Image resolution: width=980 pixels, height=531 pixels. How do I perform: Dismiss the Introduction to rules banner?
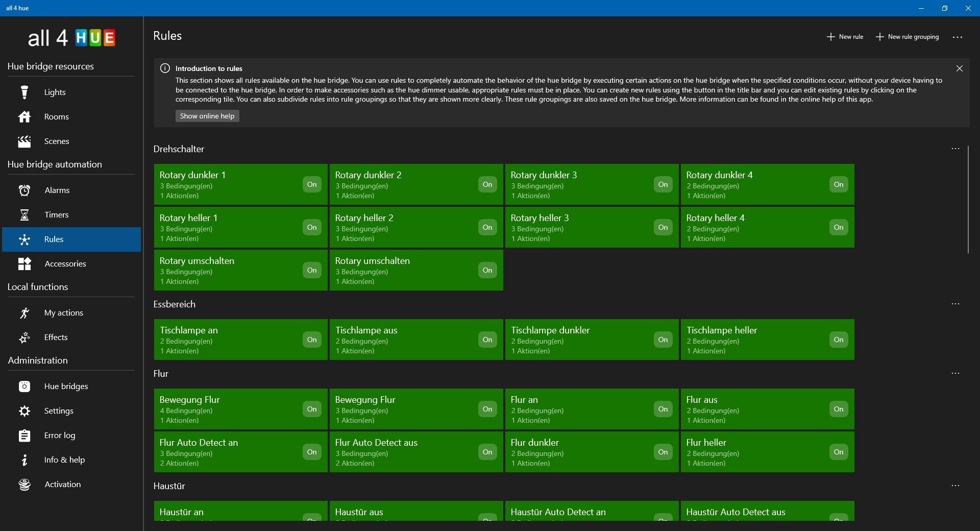click(959, 68)
